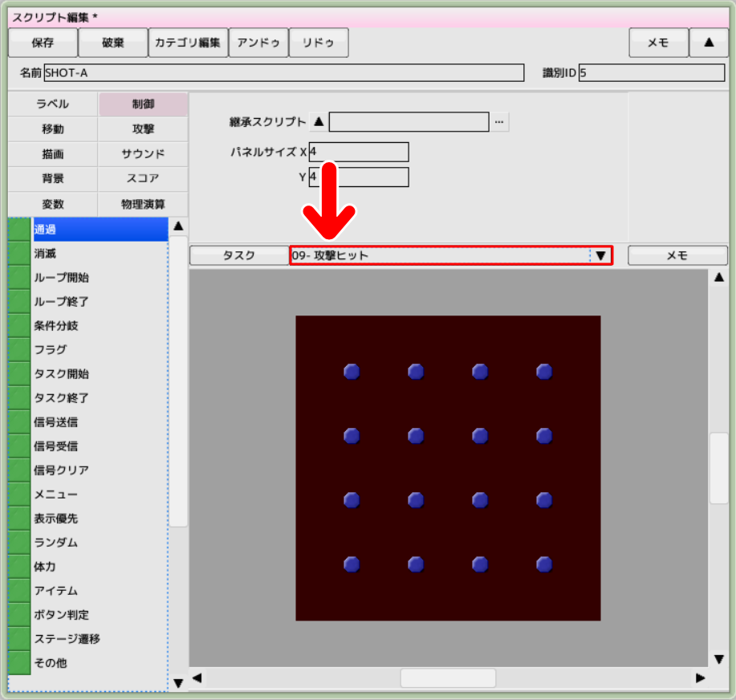Screen dimensions: 736x700
Task: Click the green icon beside 通過
Action: click(19, 230)
